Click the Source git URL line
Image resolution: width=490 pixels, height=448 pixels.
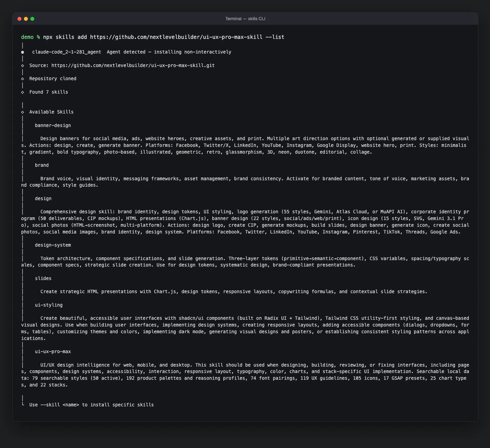click(x=122, y=65)
